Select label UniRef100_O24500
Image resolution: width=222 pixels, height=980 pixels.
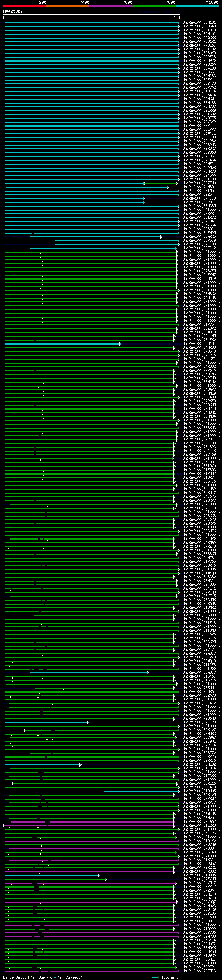coord(199,175)
